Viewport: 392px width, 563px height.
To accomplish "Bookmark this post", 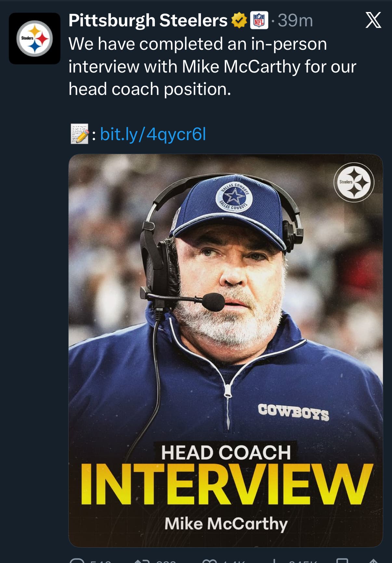I will [342, 560].
